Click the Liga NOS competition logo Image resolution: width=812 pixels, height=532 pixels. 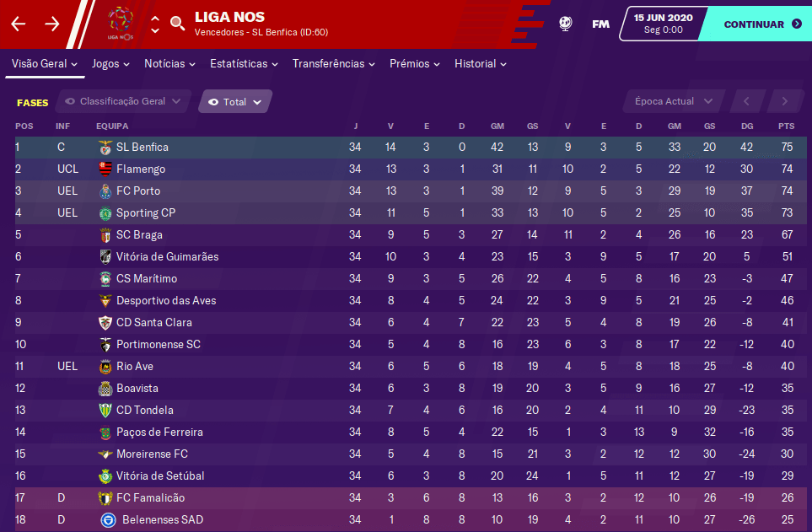(x=121, y=24)
